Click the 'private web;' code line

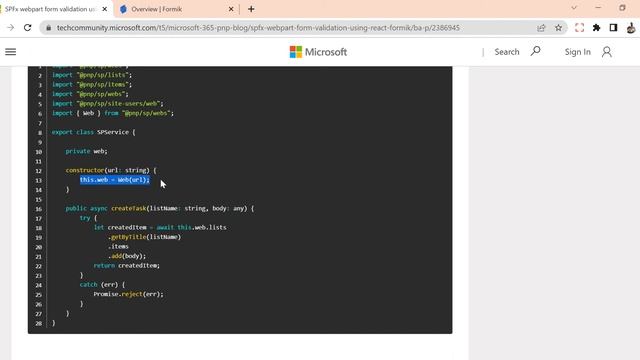click(x=87, y=151)
